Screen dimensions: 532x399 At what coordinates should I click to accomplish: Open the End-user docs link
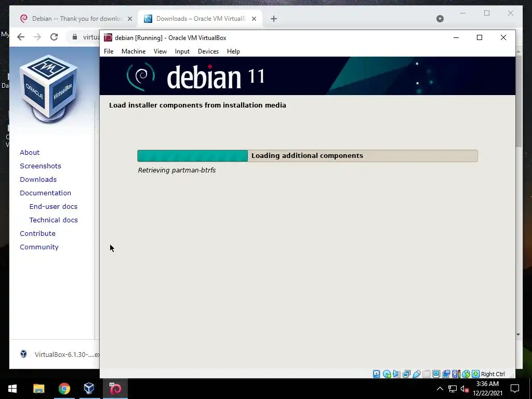(54, 207)
